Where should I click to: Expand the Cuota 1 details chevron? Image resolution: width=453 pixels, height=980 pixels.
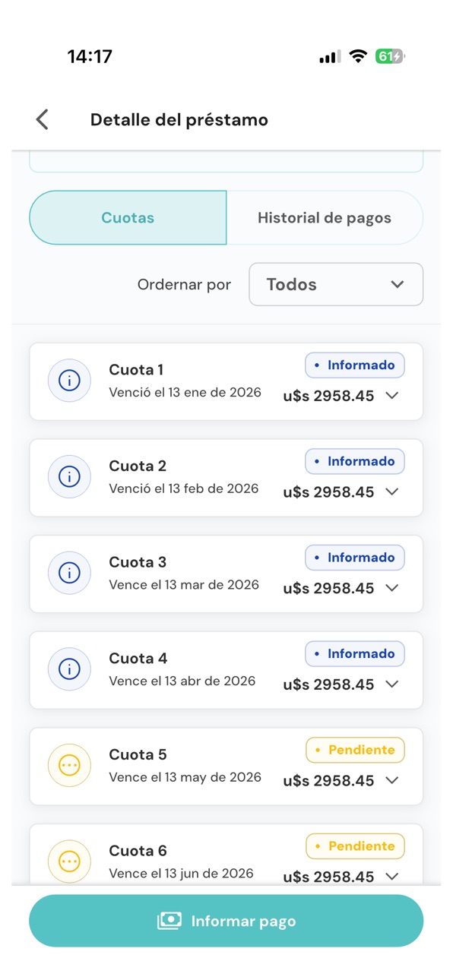pyautogui.click(x=392, y=396)
